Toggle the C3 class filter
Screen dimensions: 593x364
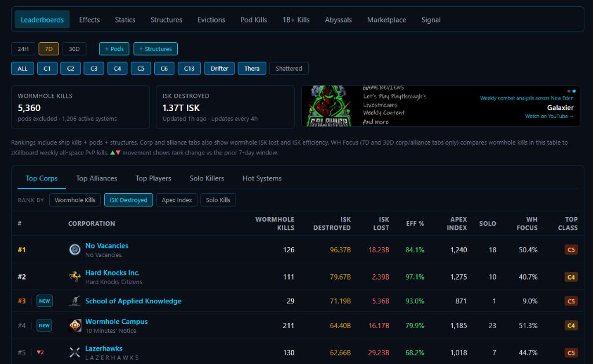(x=94, y=68)
